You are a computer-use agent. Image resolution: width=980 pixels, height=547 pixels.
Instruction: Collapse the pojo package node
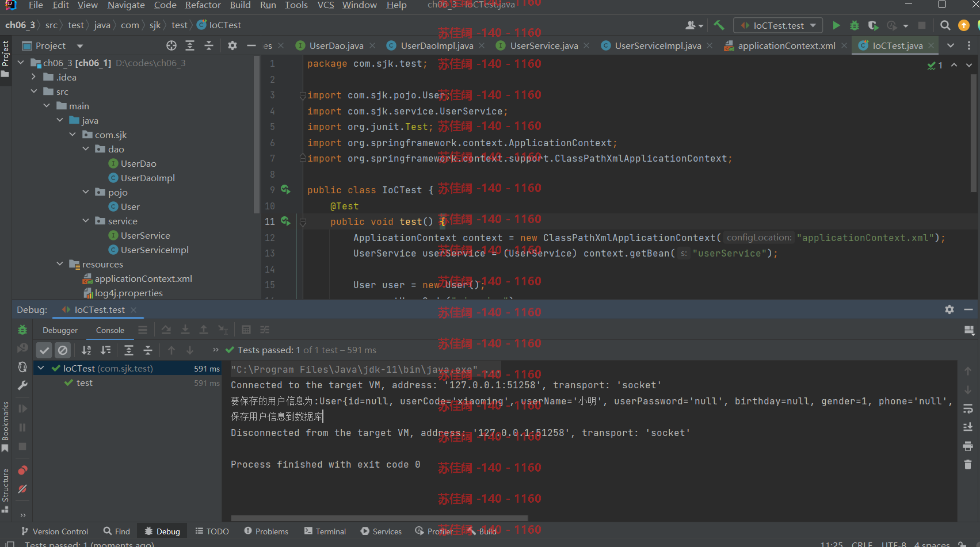click(86, 192)
